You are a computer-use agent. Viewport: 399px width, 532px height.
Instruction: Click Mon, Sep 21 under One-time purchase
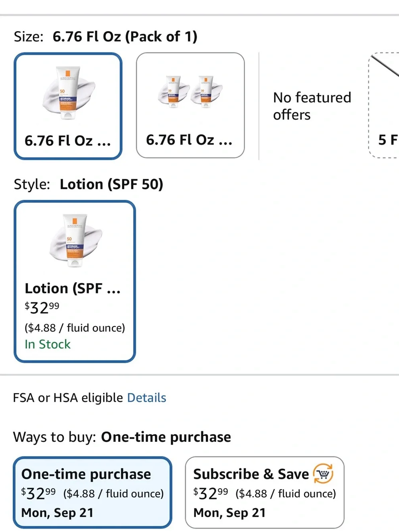coord(57,513)
